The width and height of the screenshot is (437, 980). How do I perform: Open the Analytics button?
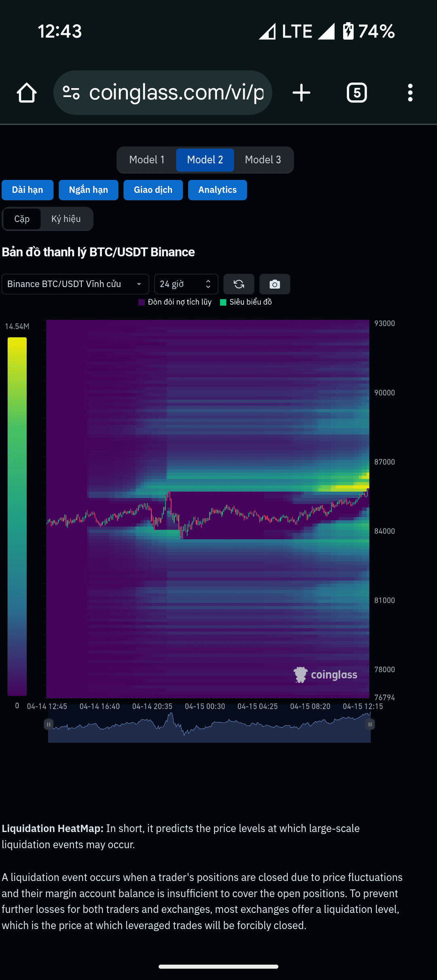click(217, 190)
